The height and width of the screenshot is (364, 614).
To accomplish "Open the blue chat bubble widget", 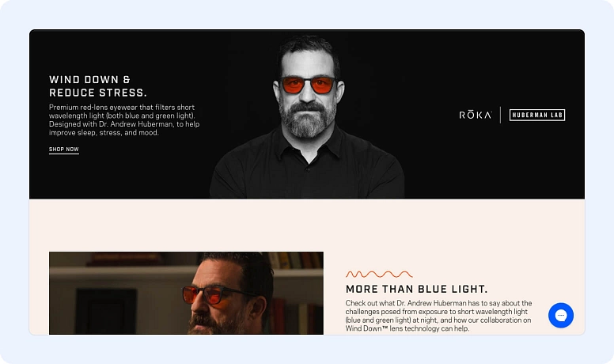I will [x=561, y=316].
